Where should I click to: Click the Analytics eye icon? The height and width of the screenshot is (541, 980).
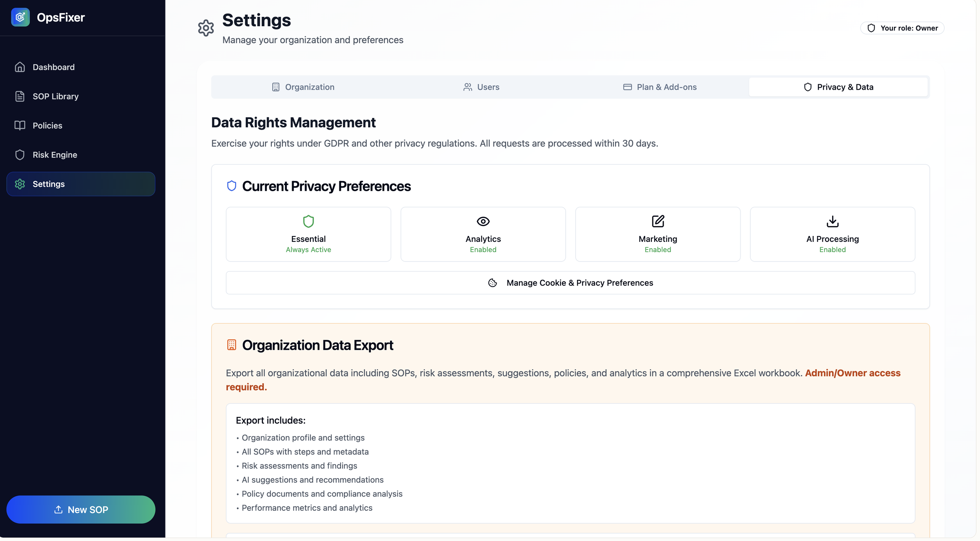(x=483, y=221)
